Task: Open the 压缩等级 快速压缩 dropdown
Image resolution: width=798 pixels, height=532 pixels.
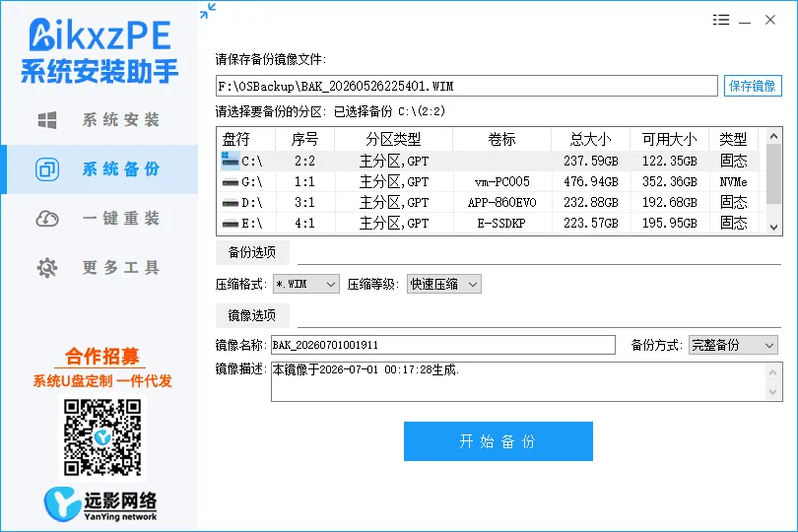Action: click(x=443, y=284)
